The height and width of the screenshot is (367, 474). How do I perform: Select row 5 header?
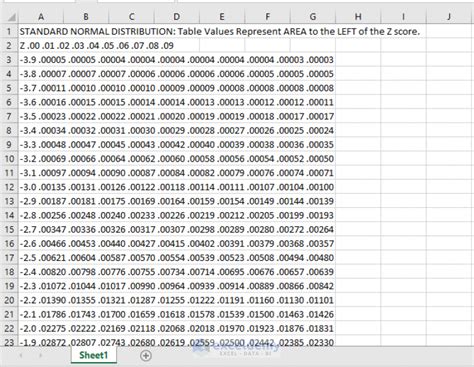[x=9, y=88]
